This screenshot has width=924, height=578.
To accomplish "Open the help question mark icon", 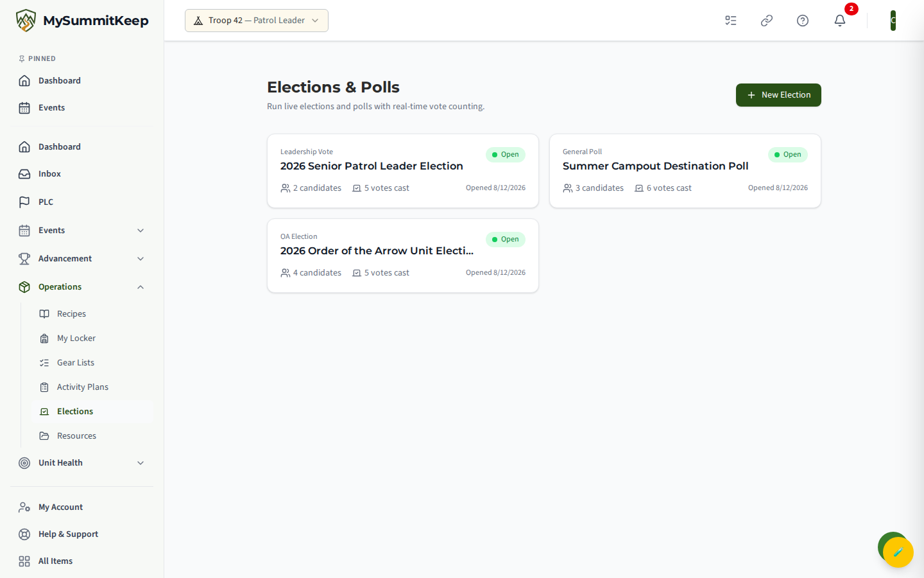I will coord(803,21).
